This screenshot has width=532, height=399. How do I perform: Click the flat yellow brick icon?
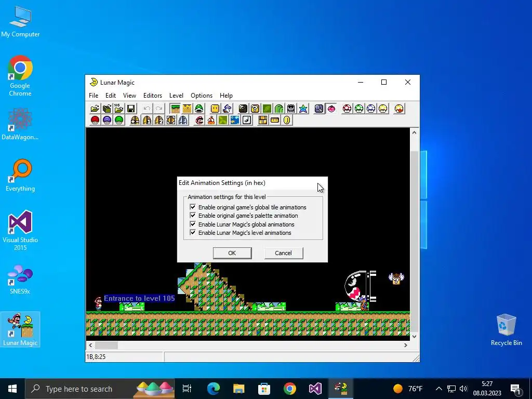point(275,120)
